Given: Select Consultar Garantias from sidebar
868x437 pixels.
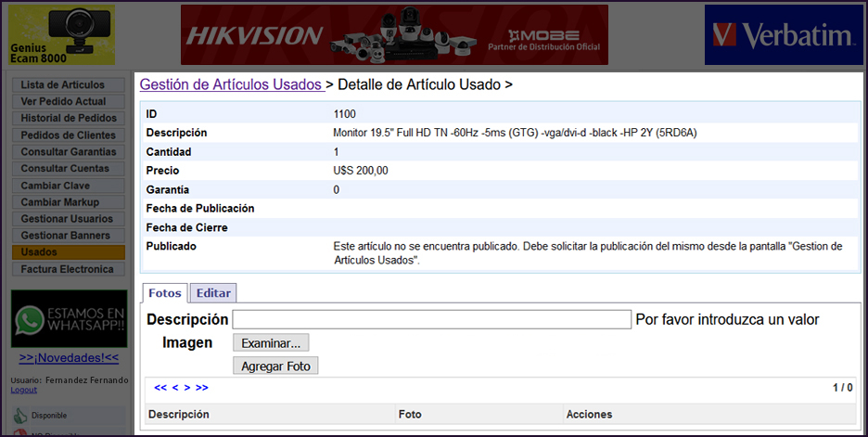Looking at the screenshot, I should coord(69,152).
